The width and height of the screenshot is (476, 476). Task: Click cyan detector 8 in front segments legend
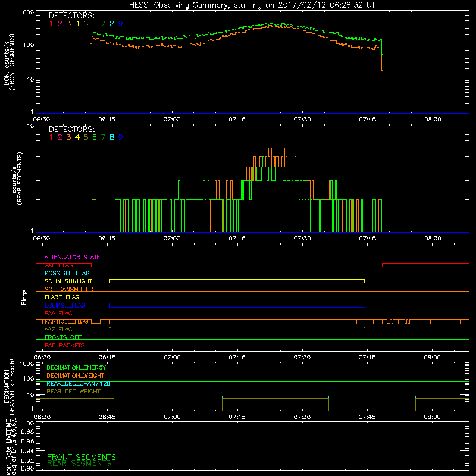pyautogui.click(x=112, y=24)
